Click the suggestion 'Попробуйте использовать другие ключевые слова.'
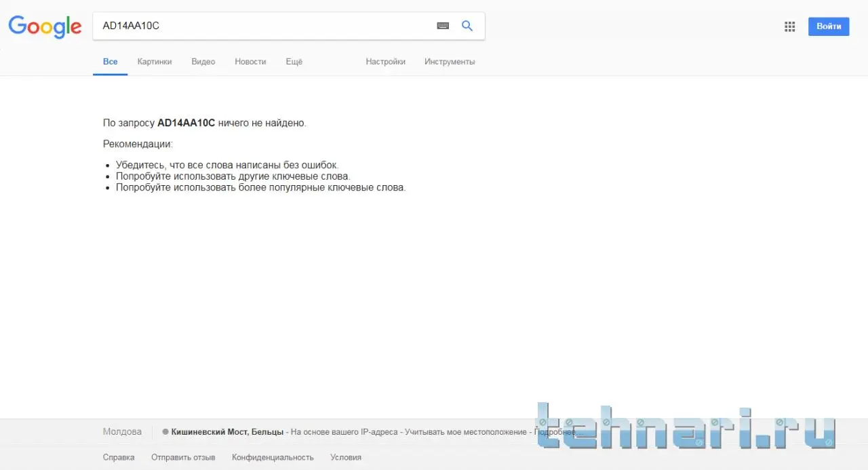 (x=233, y=176)
